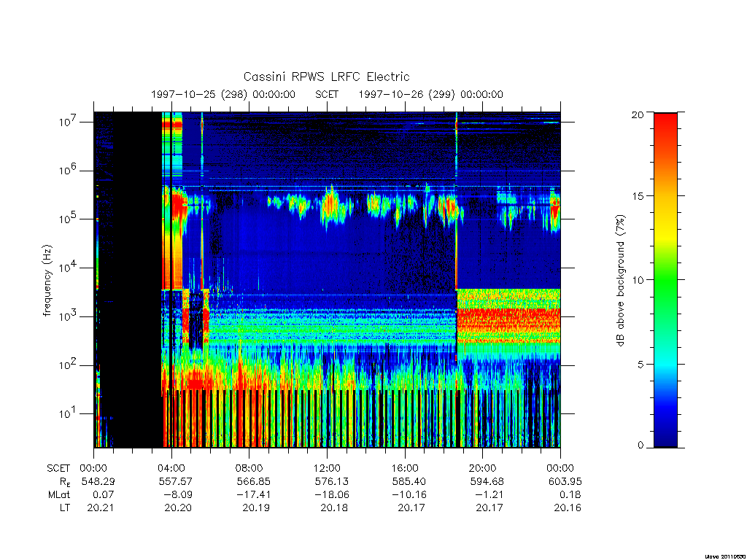Screen dimensions: 747x560
Task: Click the time tick label 20:00
Action: [x=483, y=468]
